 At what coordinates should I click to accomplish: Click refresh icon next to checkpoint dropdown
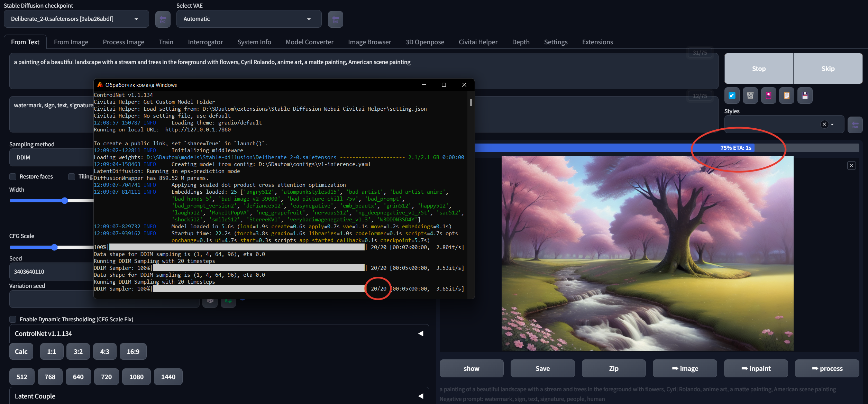pos(163,19)
